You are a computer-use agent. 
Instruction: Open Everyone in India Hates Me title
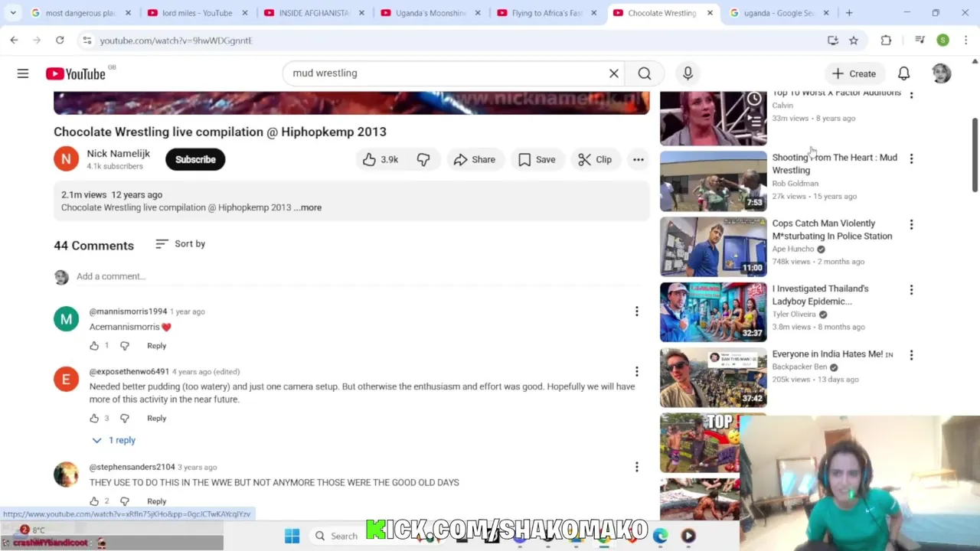click(x=832, y=354)
